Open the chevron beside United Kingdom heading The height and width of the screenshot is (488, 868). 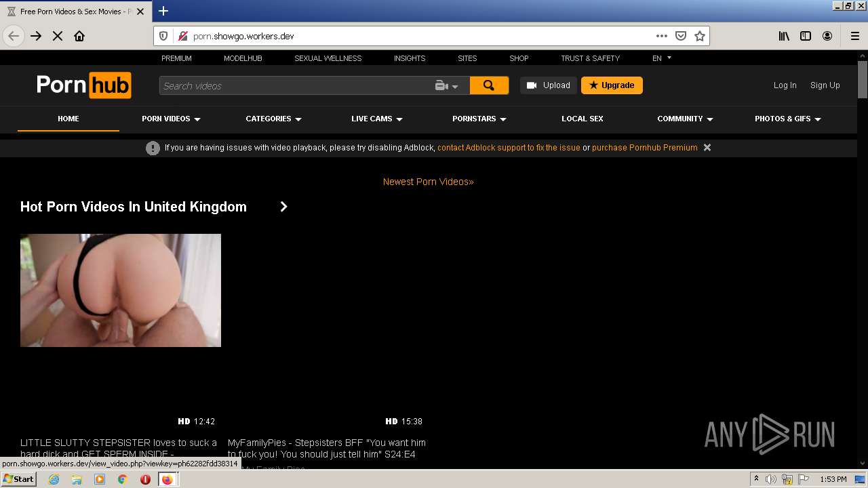[x=284, y=207]
